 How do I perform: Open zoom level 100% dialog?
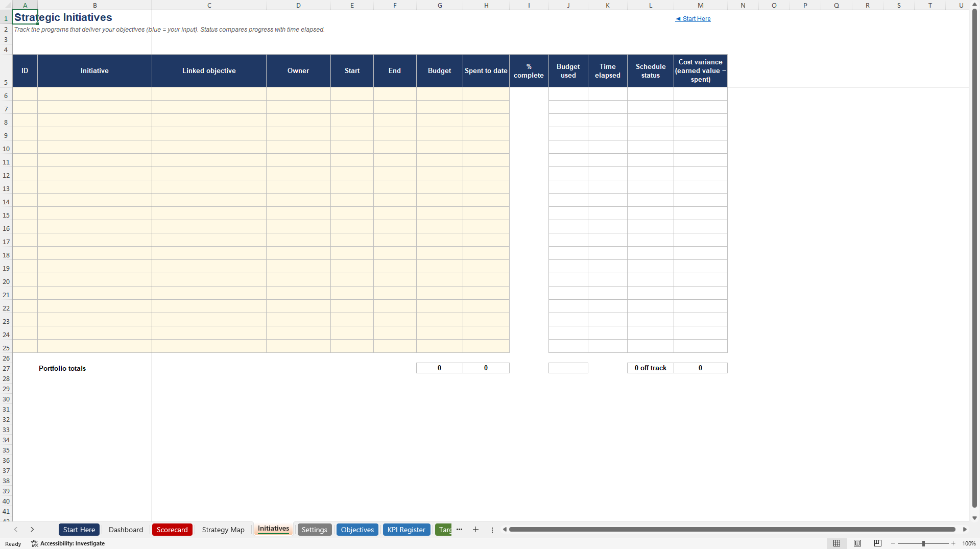pyautogui.click(x=969, y=543)
